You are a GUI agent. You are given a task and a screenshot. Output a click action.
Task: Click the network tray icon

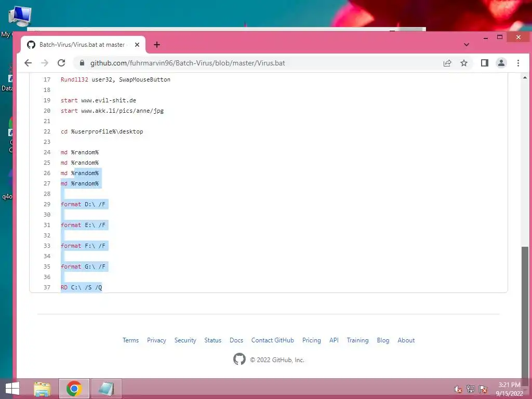click(x=471, y=389)
